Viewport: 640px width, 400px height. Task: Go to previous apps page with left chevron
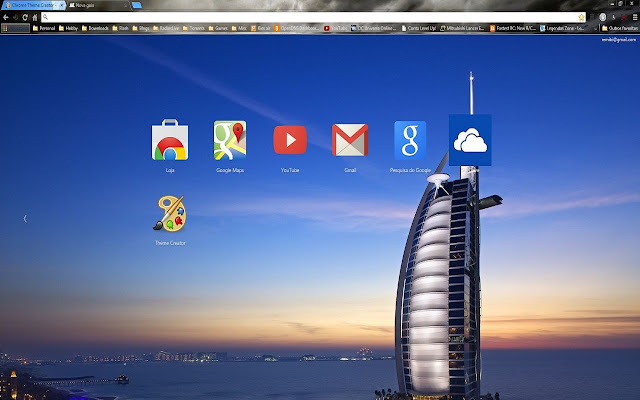(25, 218)
